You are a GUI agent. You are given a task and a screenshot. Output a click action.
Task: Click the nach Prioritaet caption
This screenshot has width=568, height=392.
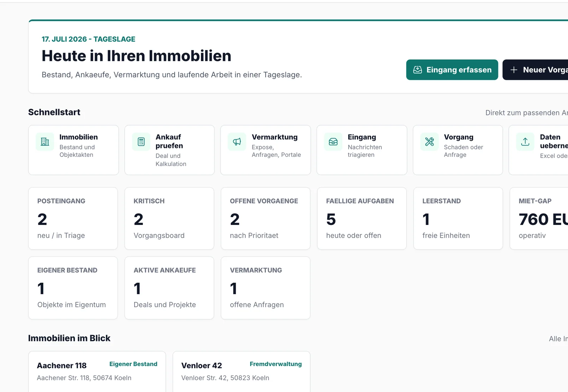[x=254, y=236]
